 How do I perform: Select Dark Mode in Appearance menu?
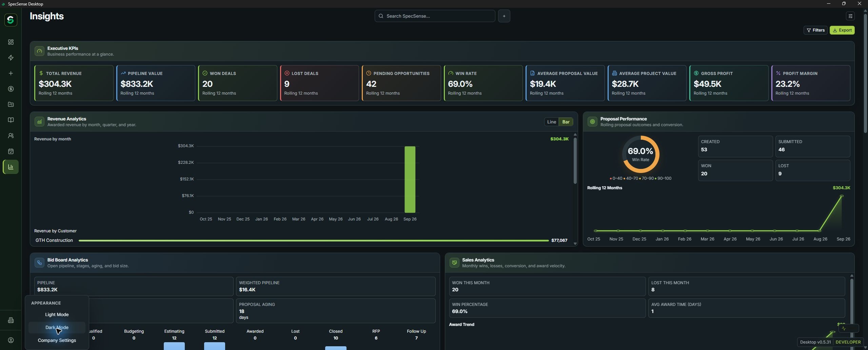coord(57,327)
